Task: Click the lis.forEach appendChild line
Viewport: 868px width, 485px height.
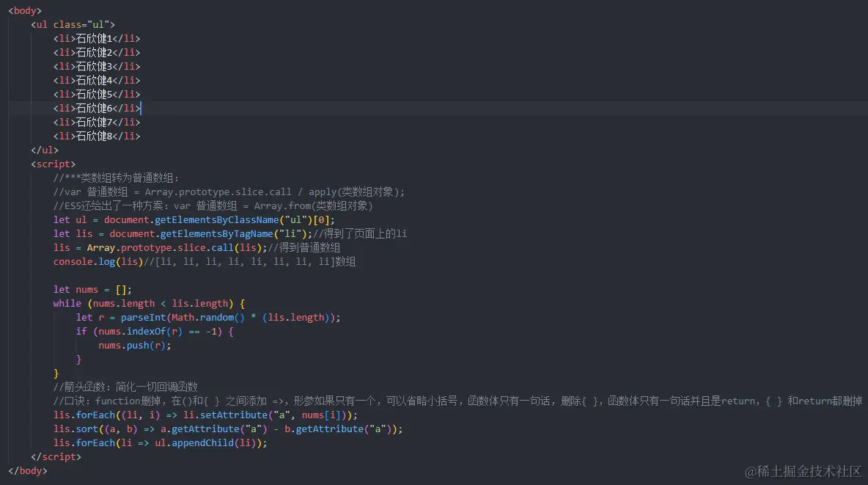Action: 160,443
